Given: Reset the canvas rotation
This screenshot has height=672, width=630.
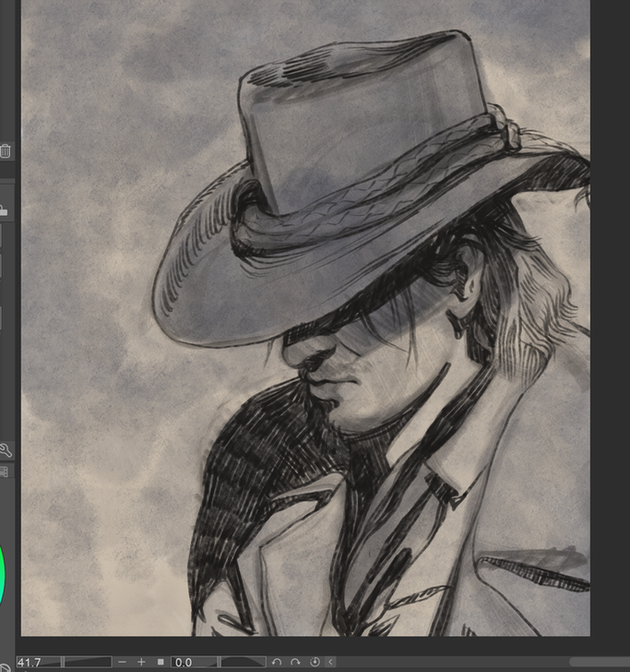Looking at the screenshot, I should click(315, 662).
